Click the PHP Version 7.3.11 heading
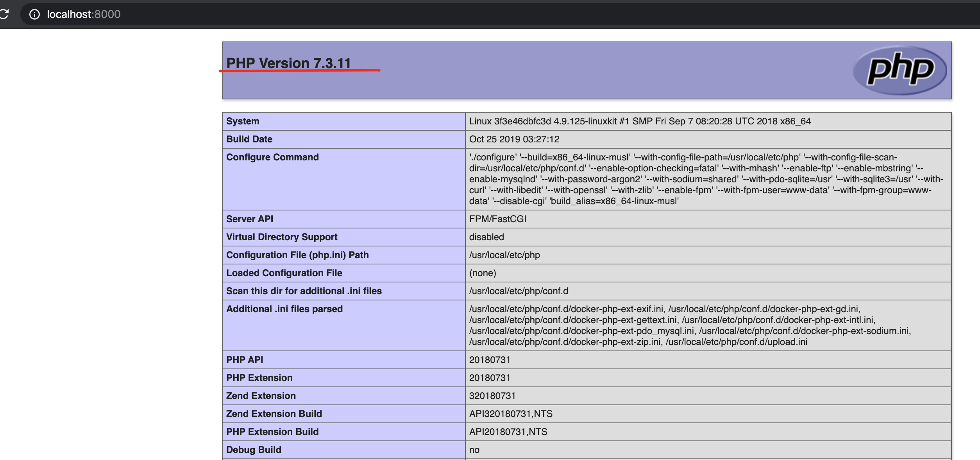The height and width of the screenshot is (460, 980). tap(288, 63)
